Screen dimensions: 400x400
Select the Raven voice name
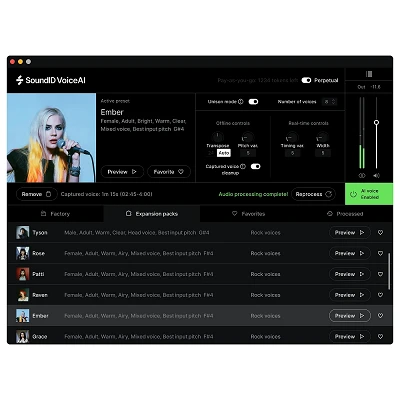pos(40,295)
